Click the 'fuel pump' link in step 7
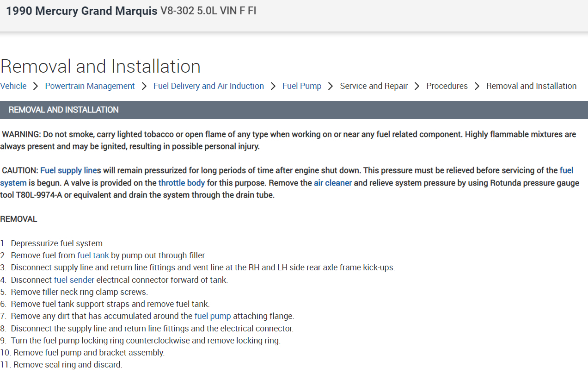 [x=213, y=316]
